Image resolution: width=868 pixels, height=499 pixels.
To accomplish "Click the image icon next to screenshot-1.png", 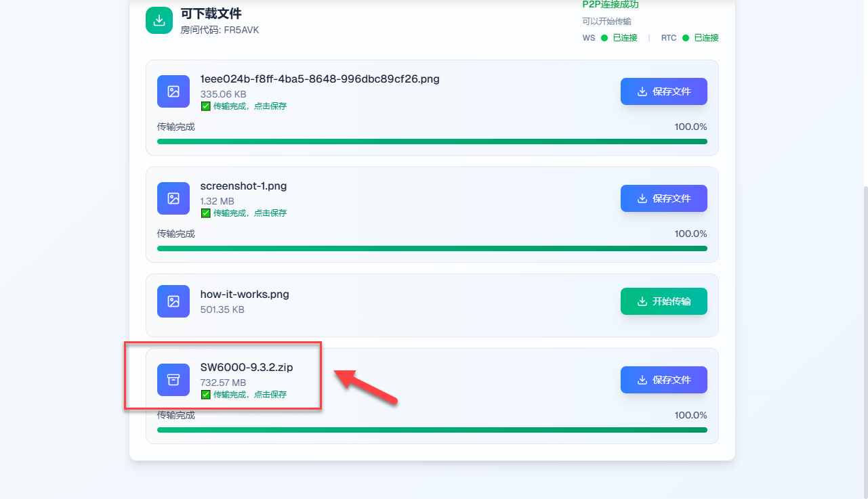I will point(173,198).
